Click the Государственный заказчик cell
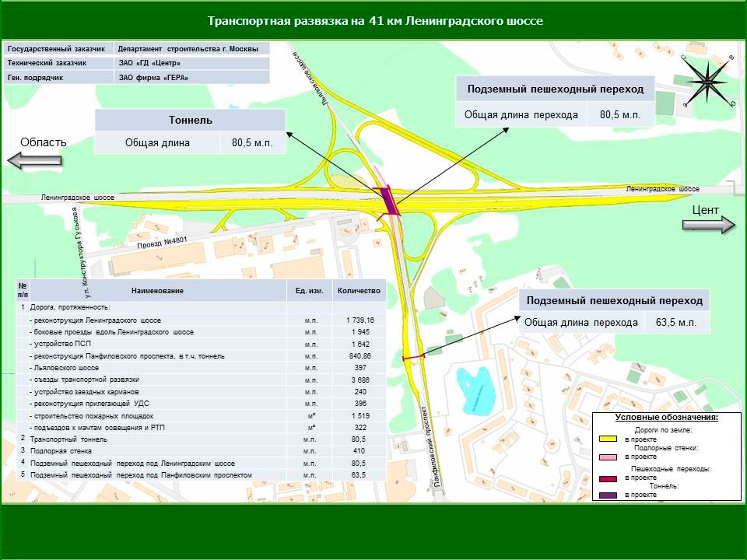Screen dimensions: 747x560 click(58, 48)
